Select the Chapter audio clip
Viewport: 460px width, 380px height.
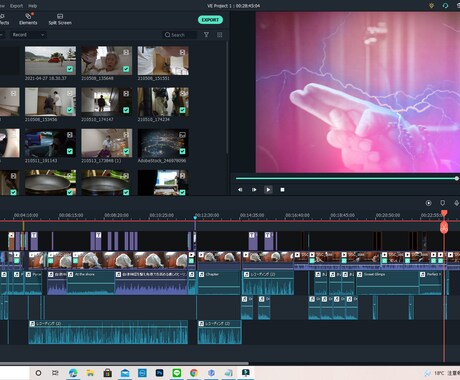[219, 283]
